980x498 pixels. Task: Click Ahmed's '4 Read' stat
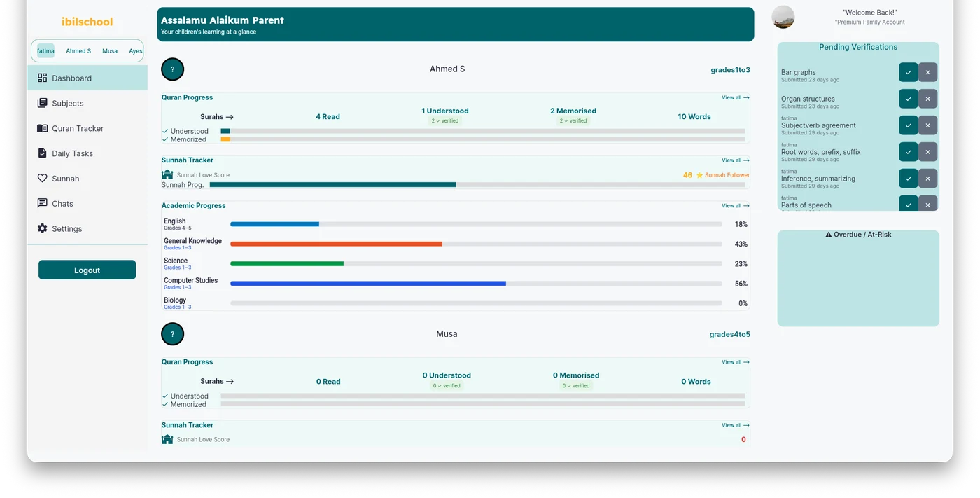click(328, 117)
